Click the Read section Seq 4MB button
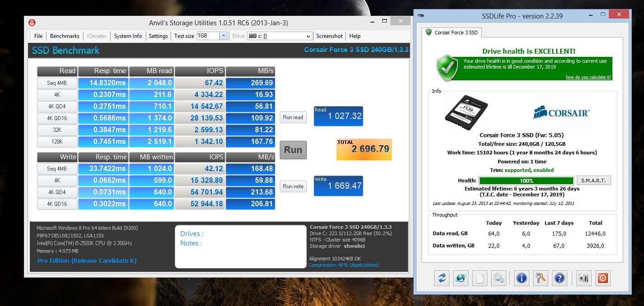This screenshot has width=644, height=306. pyautogui.click(x=57, y=83)
